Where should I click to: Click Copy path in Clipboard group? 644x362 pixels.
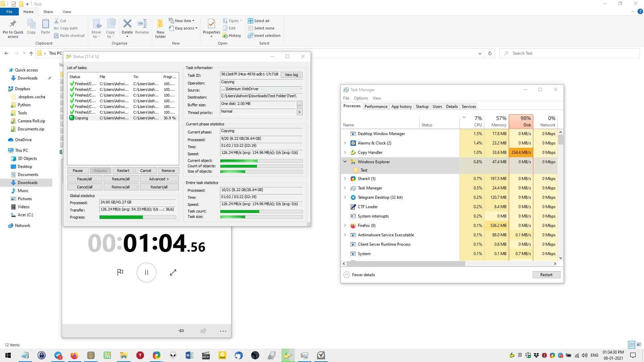66,28
